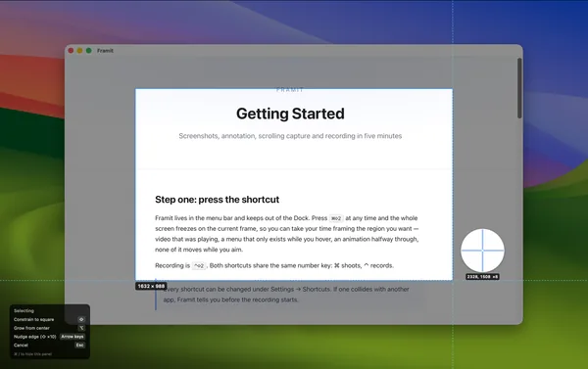The image size is (588, 369).
Task: Click the paragraph starting Framit lives in the menu bar
Action: [x=287, y=234]
